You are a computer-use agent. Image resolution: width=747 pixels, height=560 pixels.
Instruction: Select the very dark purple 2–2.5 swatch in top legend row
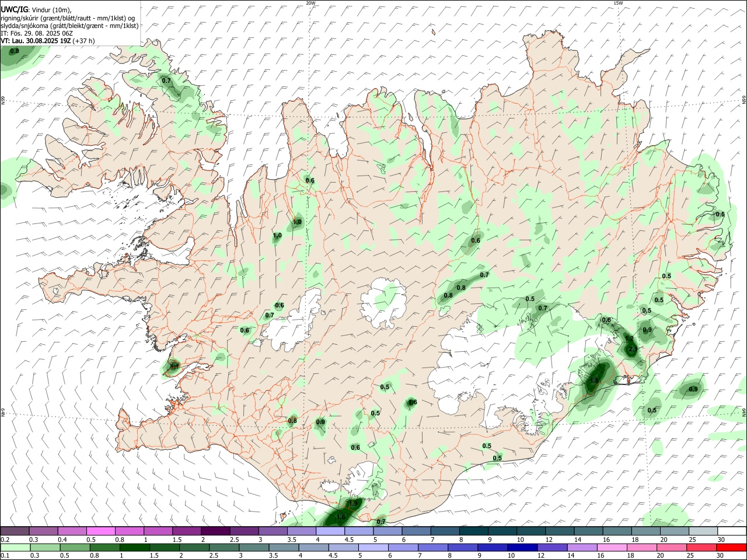[215, 531]
